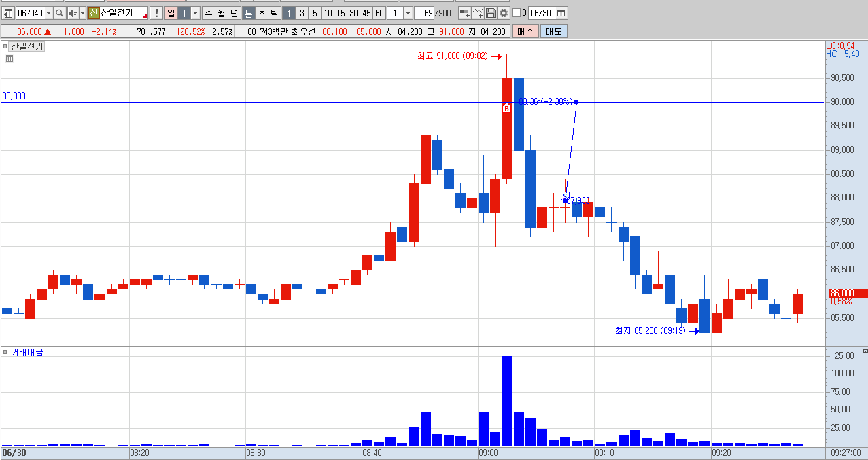The height and width of the screenshot is (460, 868).
Task: Click the save chart floppy disk icon
Action: point(491,13)
